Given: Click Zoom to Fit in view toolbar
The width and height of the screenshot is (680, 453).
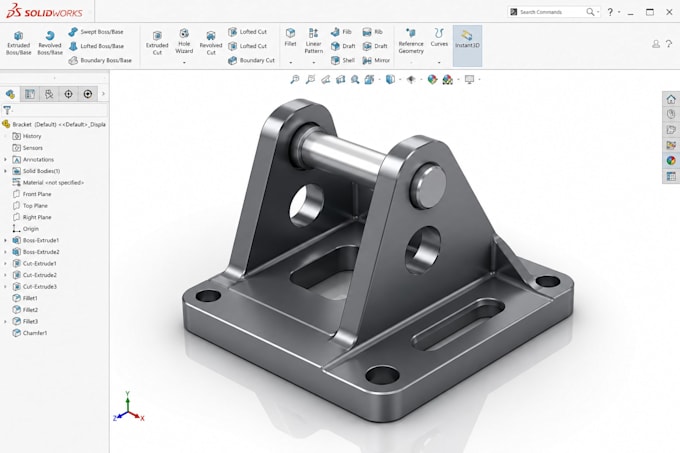Looking at the screenshot, I should tap(295, 79).
